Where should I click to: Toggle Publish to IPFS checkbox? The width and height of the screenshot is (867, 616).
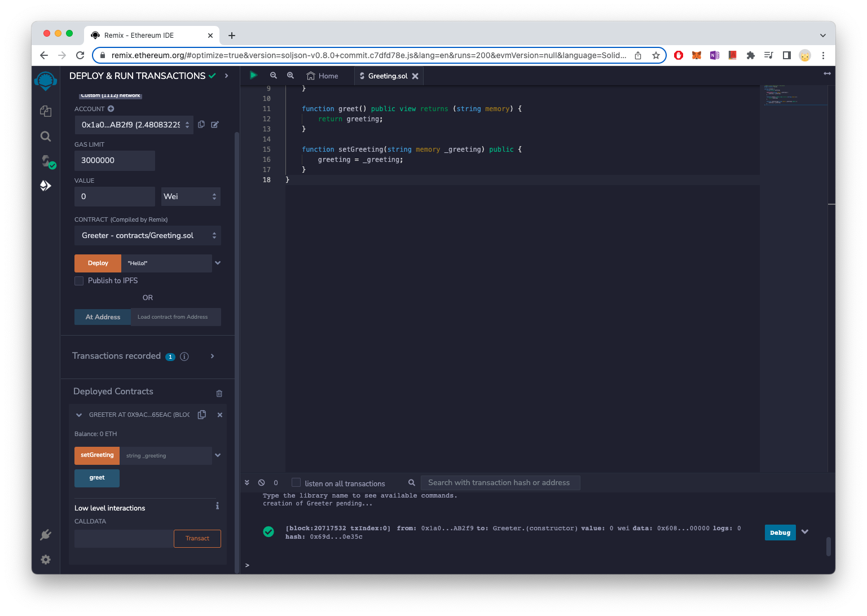pyautogui.click(x=79, y=281)
